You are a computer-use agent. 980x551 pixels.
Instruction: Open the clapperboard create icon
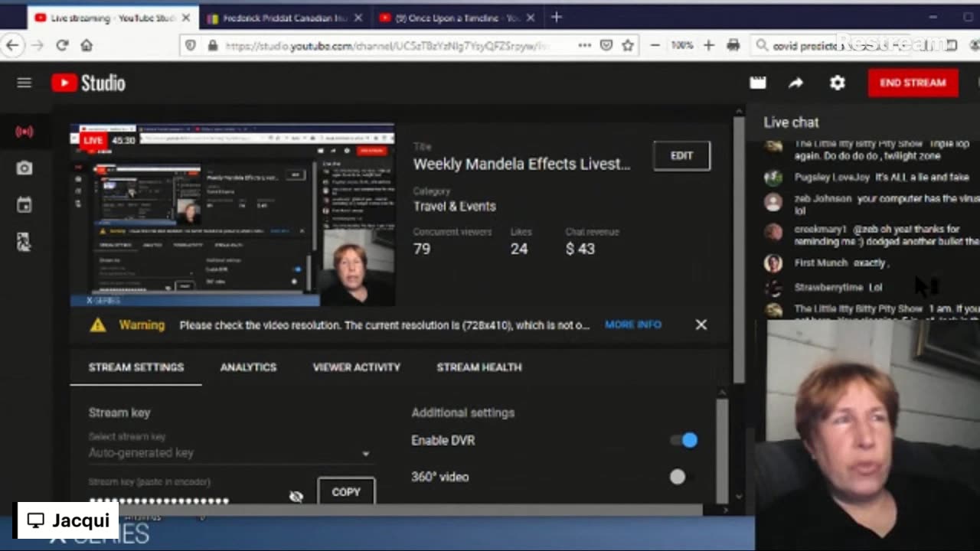758,83
